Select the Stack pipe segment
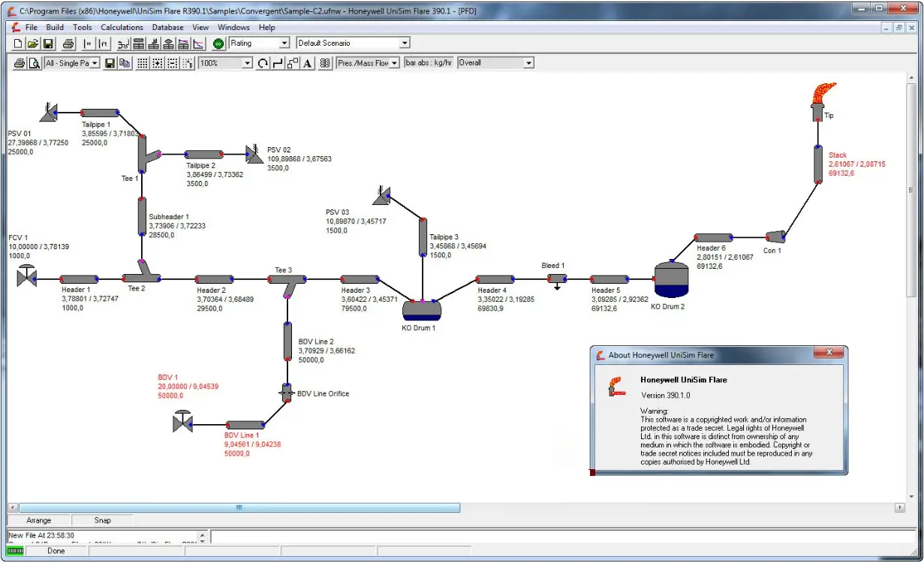The height and width of the screenshot is (563, 924). pos(819,164)
